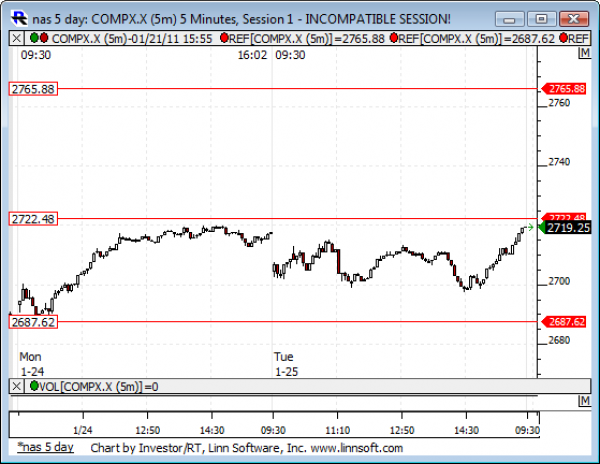Click the 2680 scale label
Screen dimensions: 600x464
pos(559,340)
